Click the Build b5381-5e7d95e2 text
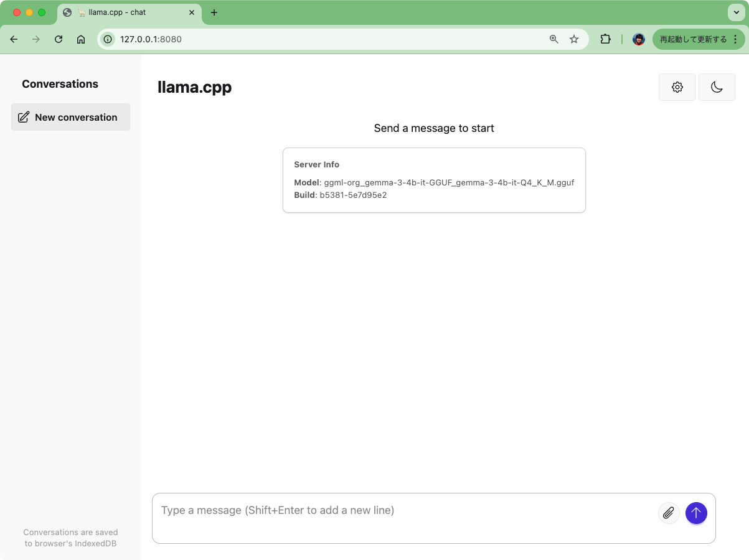This screenshot has width=749, height=560. [x=341, y=195]
